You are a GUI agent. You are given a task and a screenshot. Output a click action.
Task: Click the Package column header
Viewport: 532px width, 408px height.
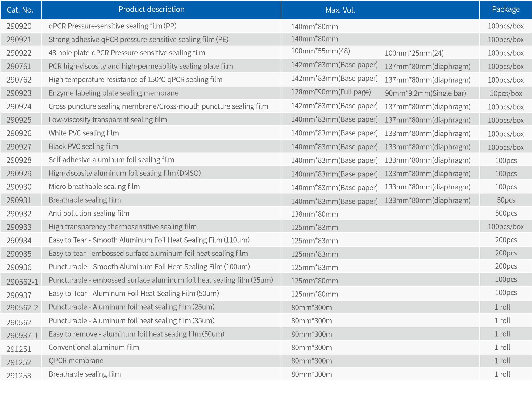click(506, 10)
